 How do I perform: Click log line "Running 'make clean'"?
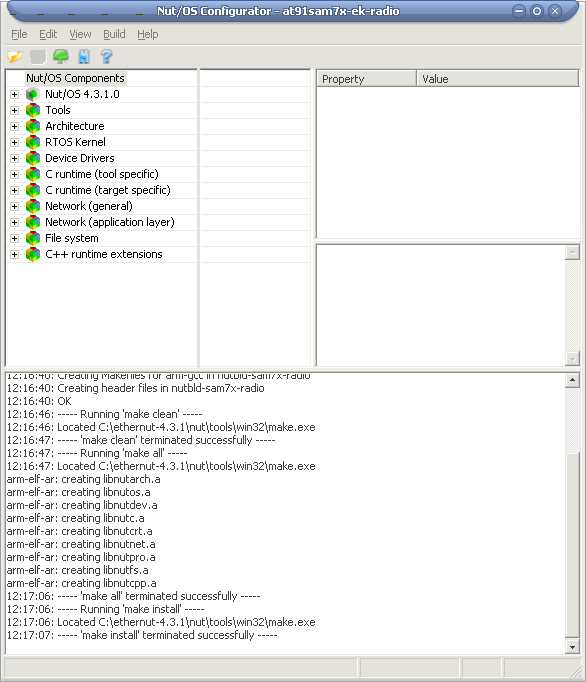tap(104, 414)
